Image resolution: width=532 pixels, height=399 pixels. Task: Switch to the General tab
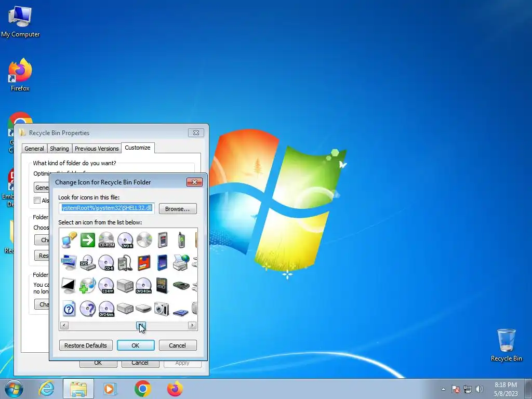click(34, 149)
